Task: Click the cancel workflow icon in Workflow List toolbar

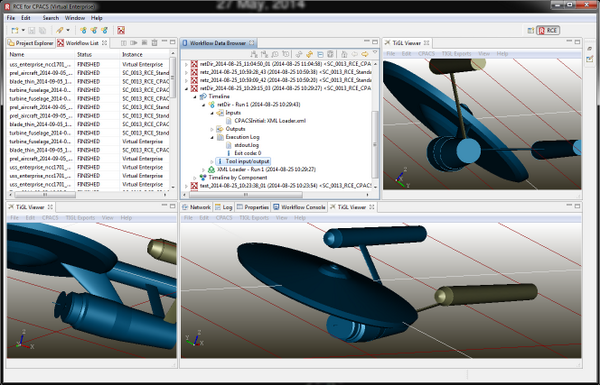Action: [x=144, y=42]
